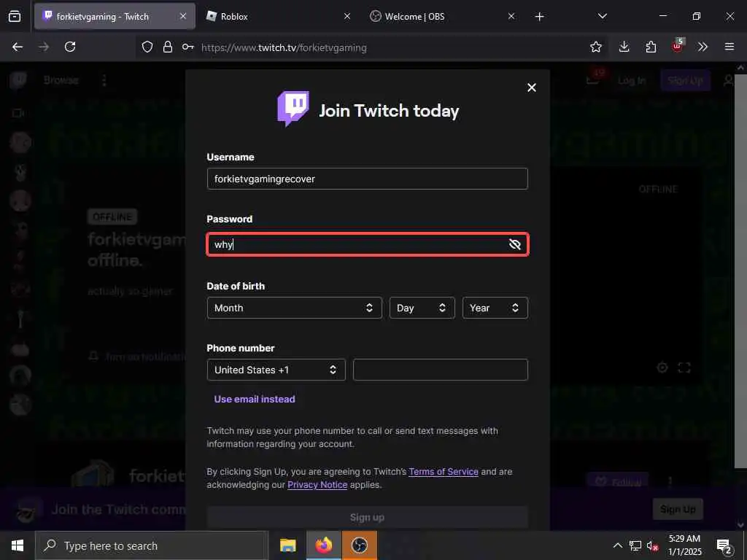This screenshot has height=560, width=747.
Task: Click the phone number input field
Action: coord(440,370)
